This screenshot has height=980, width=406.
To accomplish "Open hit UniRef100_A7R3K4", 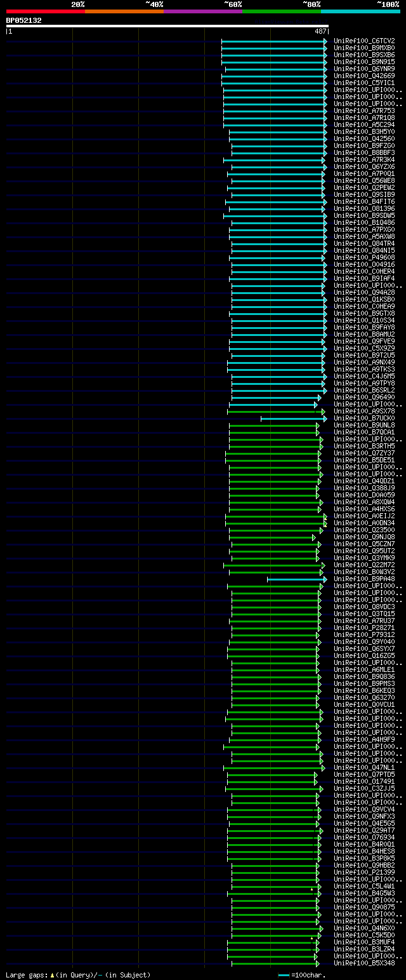I will 364,159.
